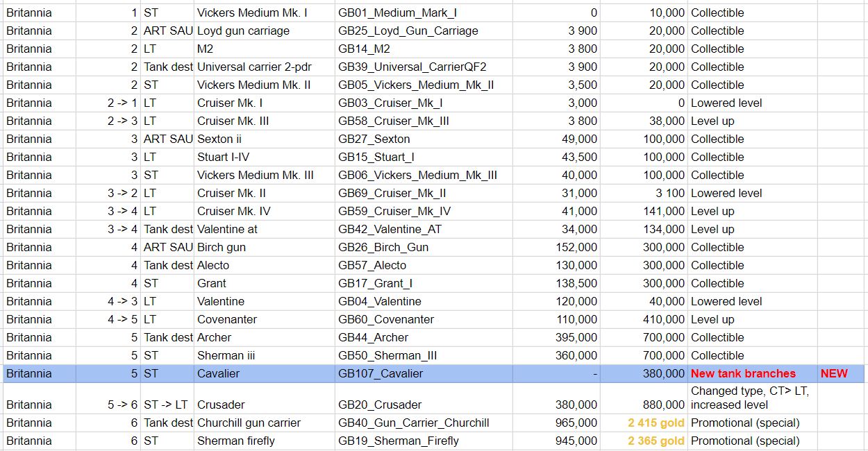Click the GB107_Cavalier cell
The width and height of the screenshot is (868, 451).
(424, 373)
